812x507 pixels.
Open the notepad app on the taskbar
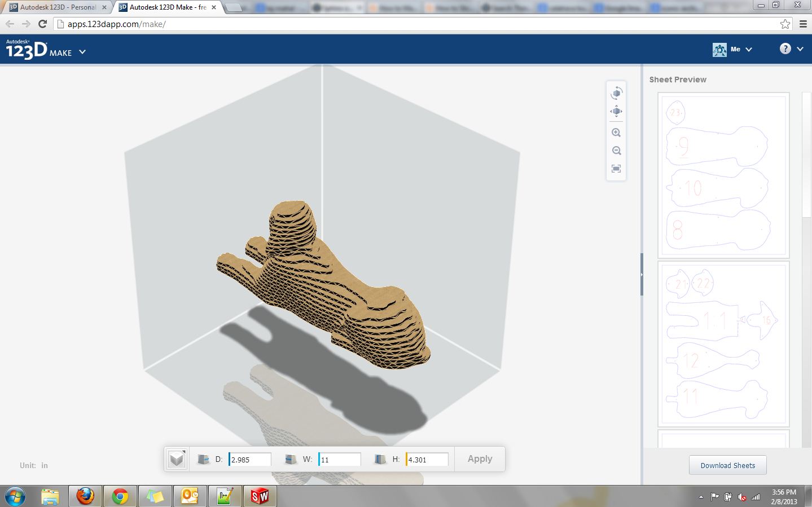coord(225,497)
